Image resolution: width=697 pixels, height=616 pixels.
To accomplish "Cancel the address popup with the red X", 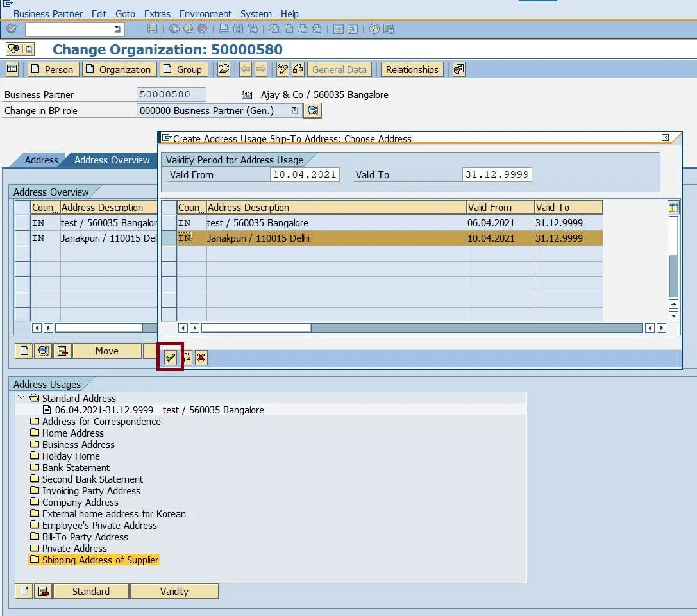I will pyautogui.click(x=201, y=358).
